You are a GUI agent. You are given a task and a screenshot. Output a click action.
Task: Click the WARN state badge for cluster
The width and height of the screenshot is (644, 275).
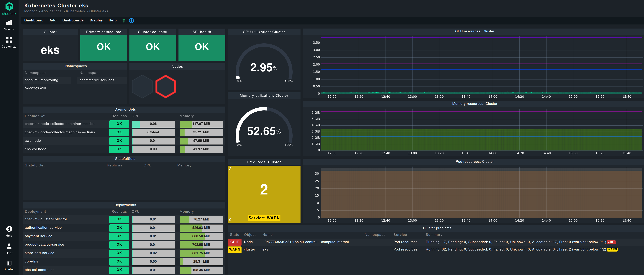pos(234,250)
